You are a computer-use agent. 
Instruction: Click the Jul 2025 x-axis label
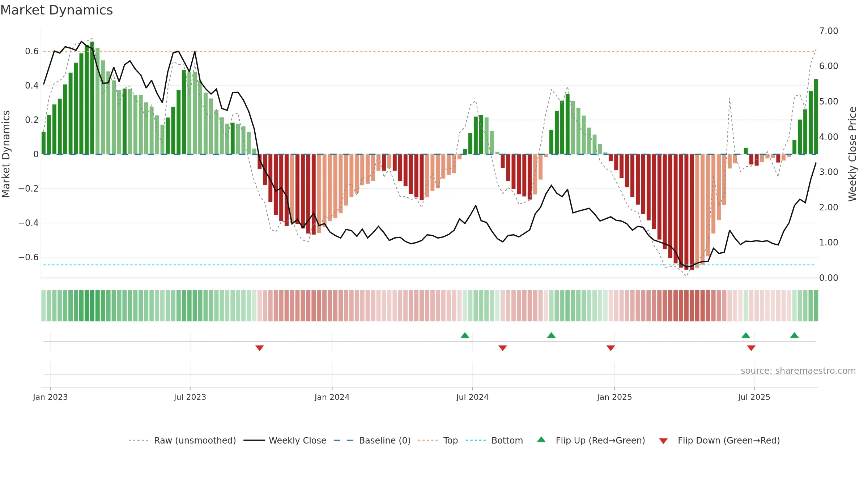tap(754, 397)
